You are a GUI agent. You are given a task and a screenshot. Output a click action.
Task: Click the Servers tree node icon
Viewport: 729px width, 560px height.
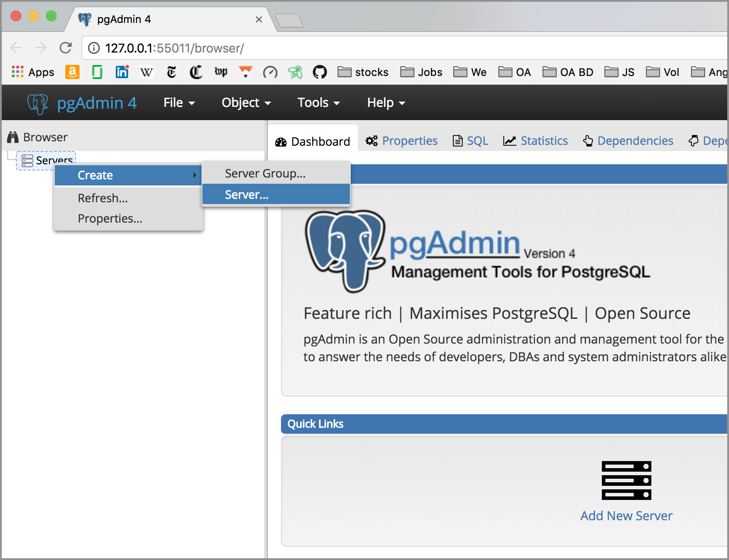click(x=27, y=161)
